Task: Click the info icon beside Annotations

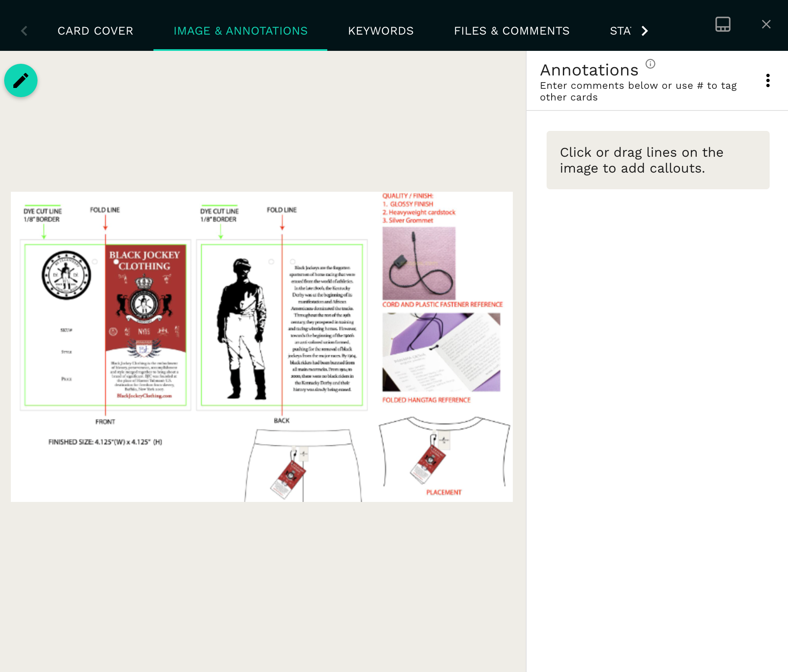Action: point(650,64)
